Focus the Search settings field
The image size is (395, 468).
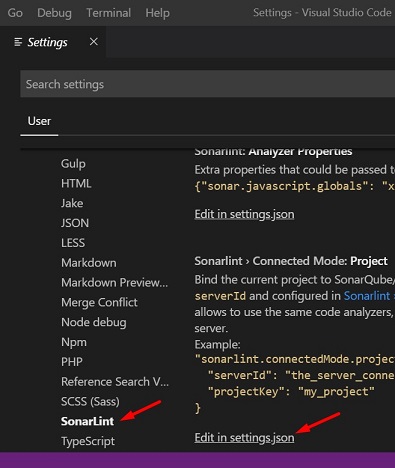[x=207, y=84]
